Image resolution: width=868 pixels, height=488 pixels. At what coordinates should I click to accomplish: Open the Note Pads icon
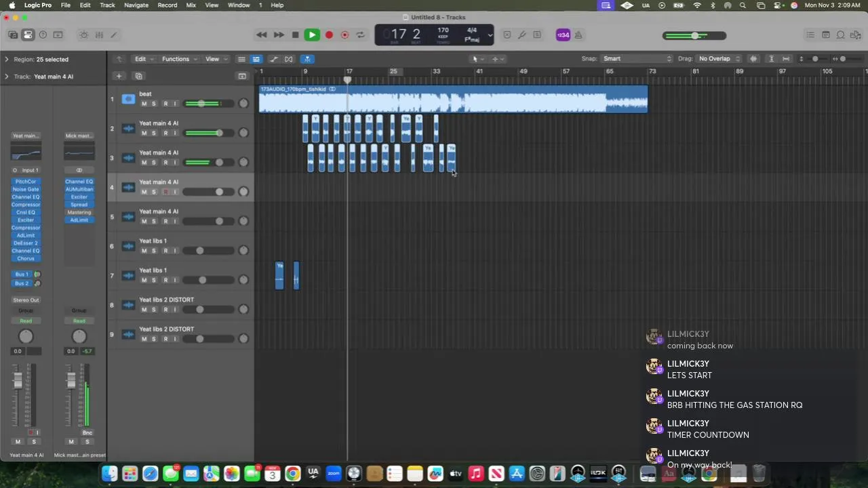[x=825, y=35]
